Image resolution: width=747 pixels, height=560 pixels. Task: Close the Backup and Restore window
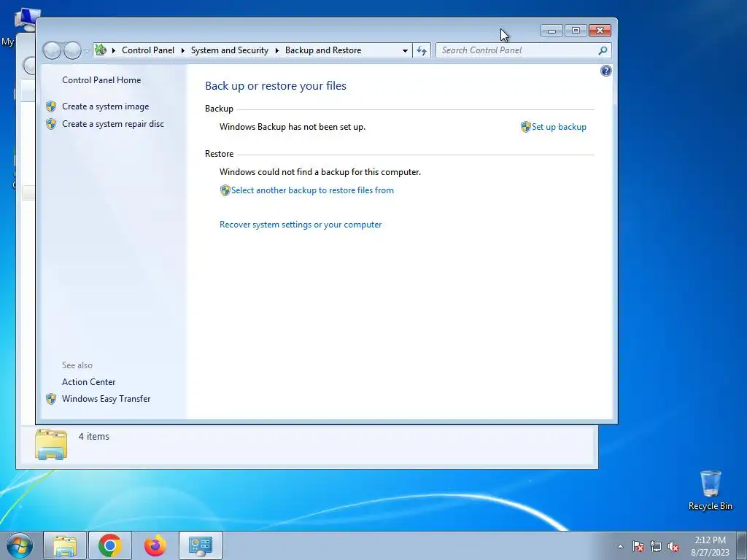pos(600,31)
